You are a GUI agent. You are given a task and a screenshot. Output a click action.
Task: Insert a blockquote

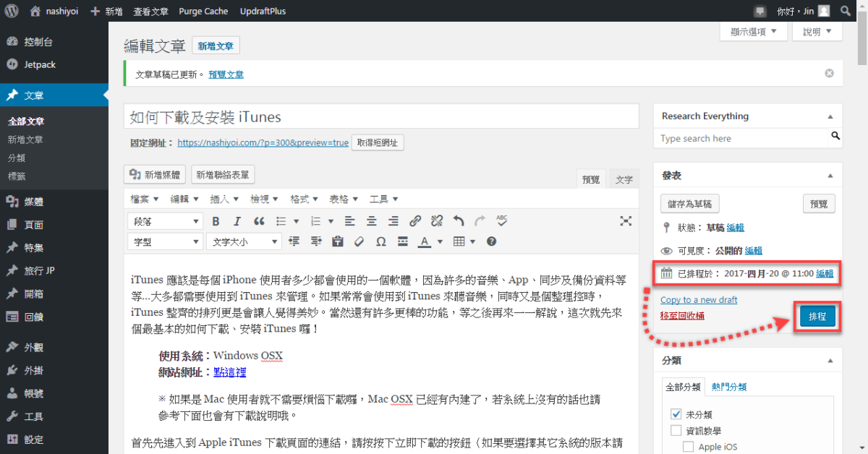[258, 221]
